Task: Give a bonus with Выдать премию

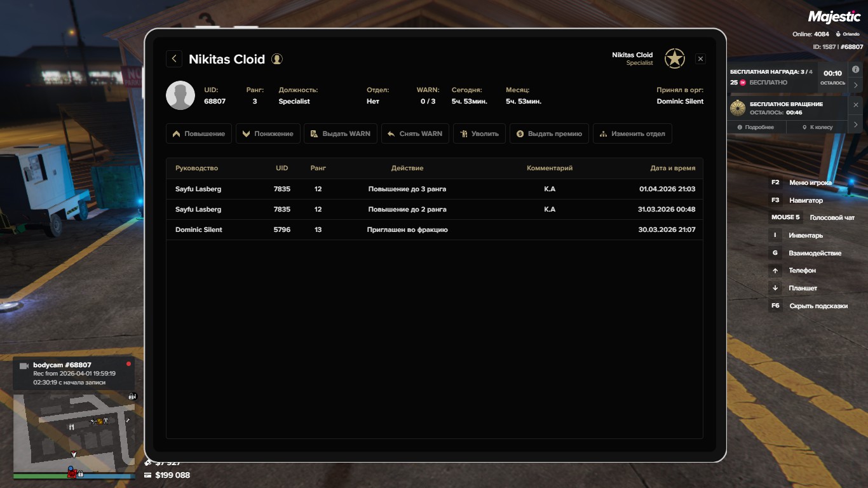Action: coord(549,134)
